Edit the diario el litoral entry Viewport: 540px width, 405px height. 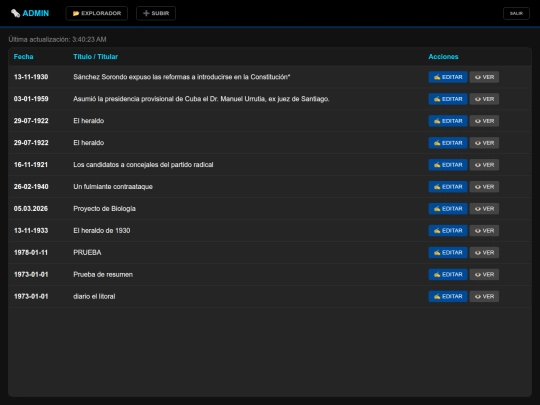tap(448, 297)
